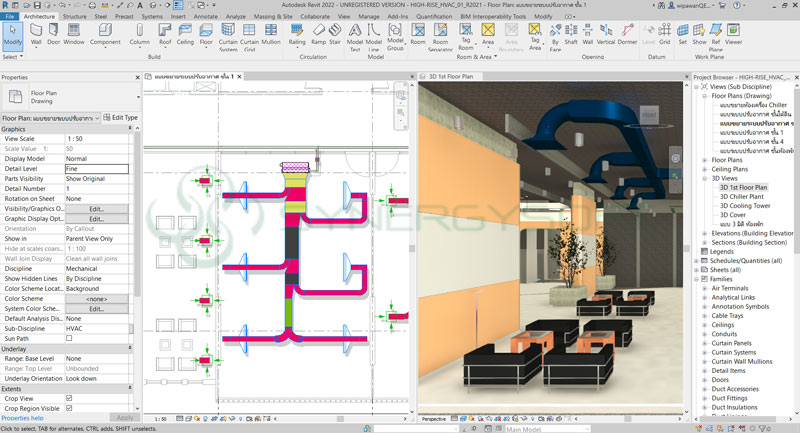This screenshot has width=800, height=433.
Task: Click Edit for Visibility/Graphics Overrides
Action: tap(96, 208)
